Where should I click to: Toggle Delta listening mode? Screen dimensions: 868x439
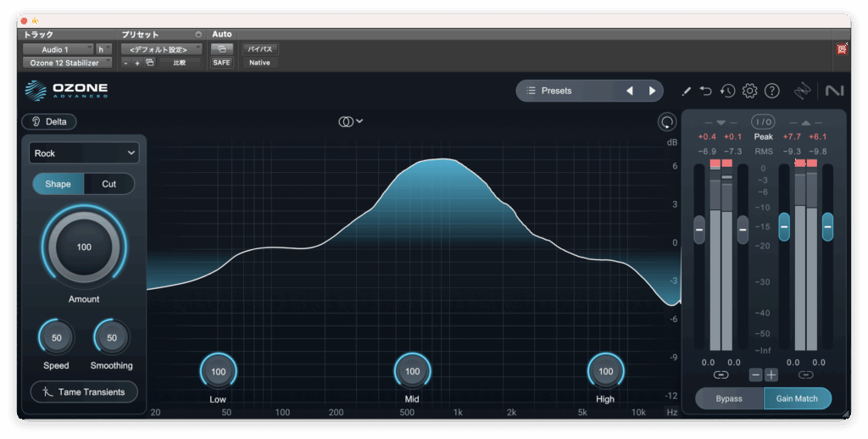coord(49,121)
